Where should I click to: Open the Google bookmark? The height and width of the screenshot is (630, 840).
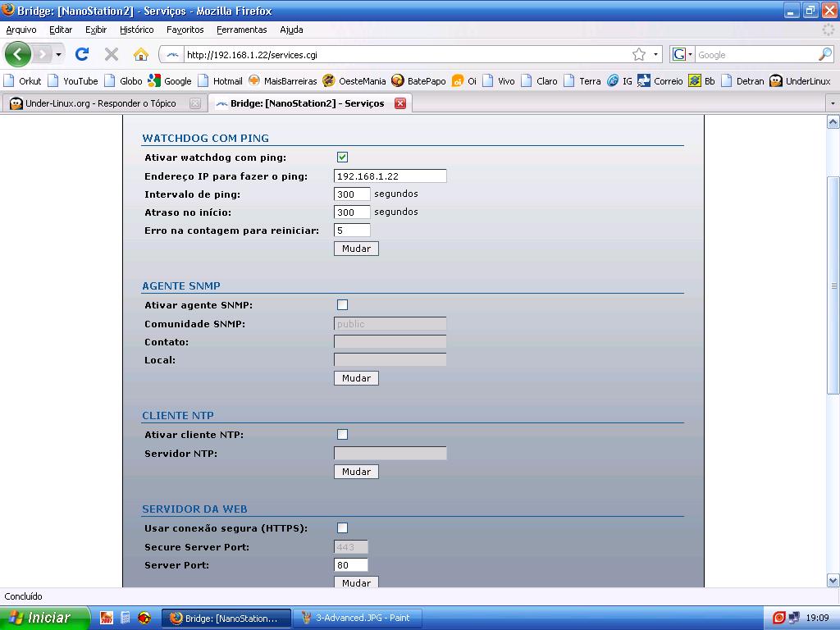pos(170,81)
